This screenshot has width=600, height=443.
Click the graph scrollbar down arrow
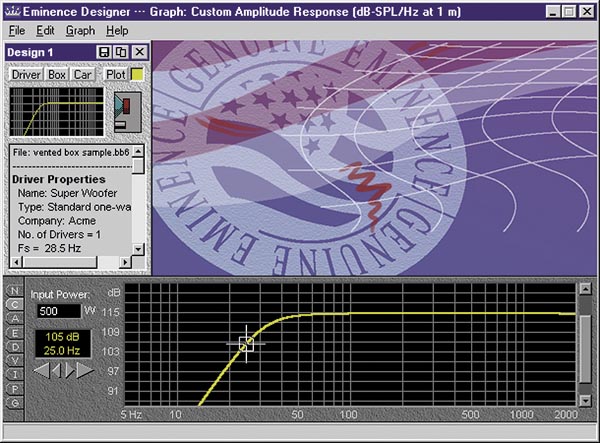point(585,401)
